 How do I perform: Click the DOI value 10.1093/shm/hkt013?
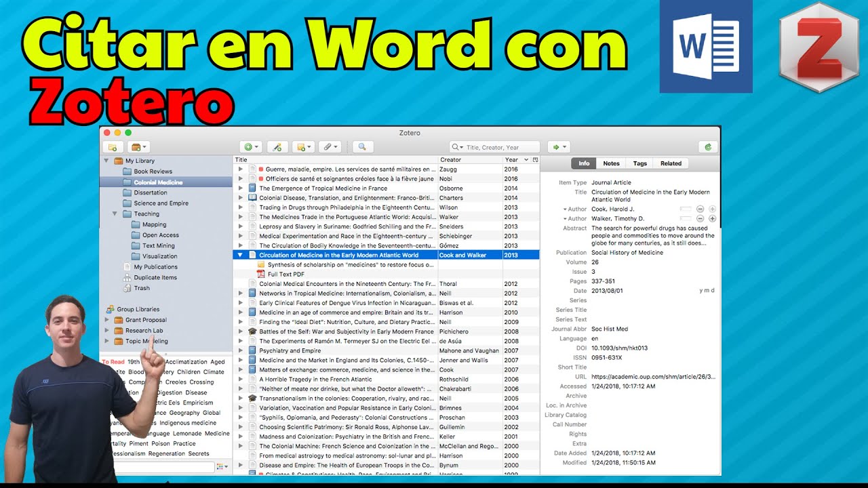(619, 348)
